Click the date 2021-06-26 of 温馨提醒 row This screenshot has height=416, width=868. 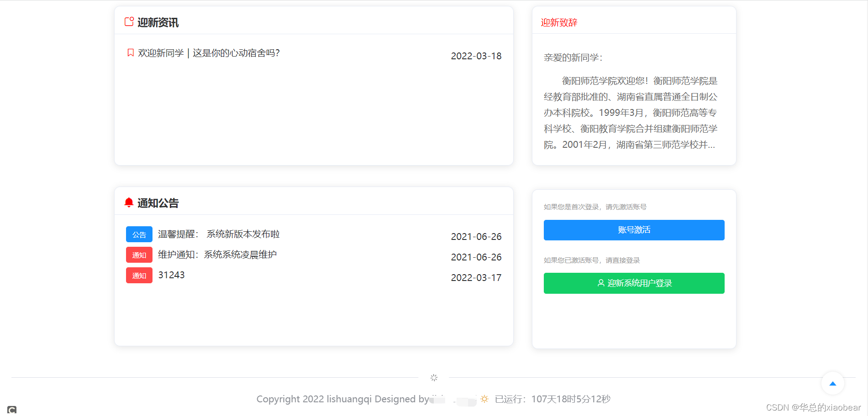coord(476,237)
